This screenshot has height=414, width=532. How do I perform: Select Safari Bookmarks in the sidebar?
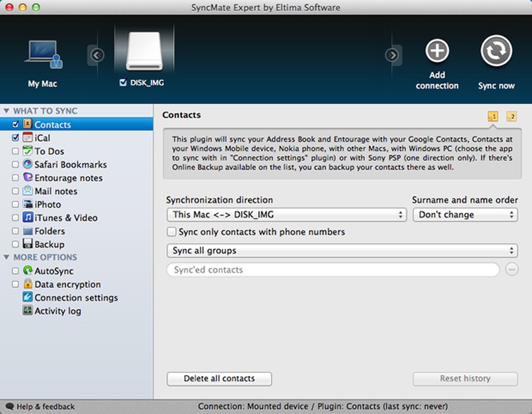70,165
